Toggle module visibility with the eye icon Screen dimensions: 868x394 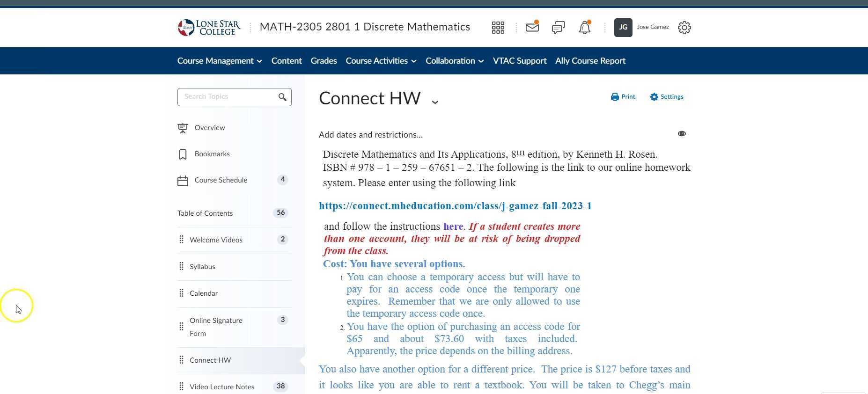[x=682, y=134]
